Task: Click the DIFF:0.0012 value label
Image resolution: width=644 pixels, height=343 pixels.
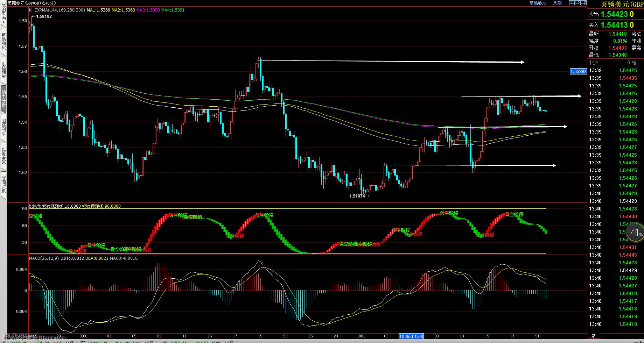Action: [x=72, y=258]
